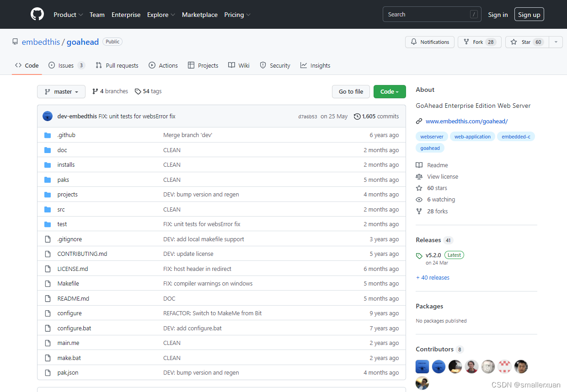Screen dimensions: 567x392
Task: Click the eye icon beside 6 watching
Action: (419, 200)
